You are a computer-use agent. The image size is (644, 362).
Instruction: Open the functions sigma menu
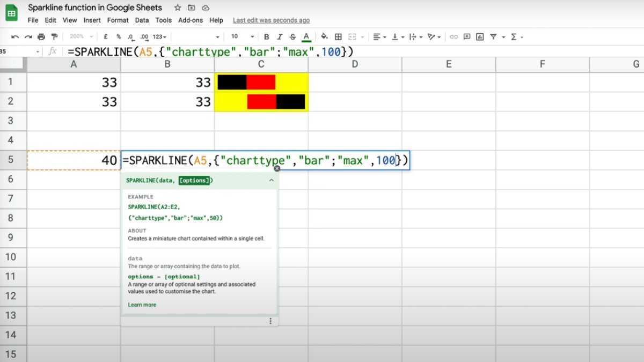pos(514,37)
